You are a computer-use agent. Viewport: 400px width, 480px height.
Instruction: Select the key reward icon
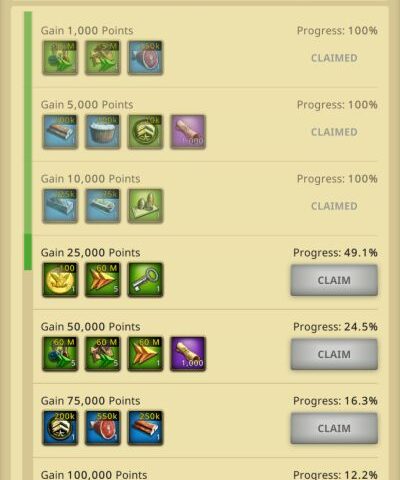tap(145, 279)
